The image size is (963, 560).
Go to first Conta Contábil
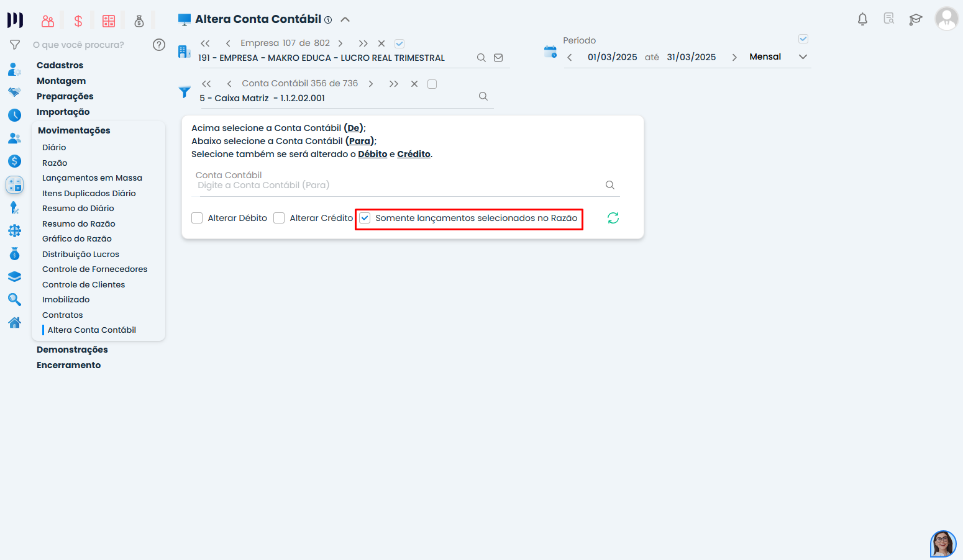(x=206, y=84)
